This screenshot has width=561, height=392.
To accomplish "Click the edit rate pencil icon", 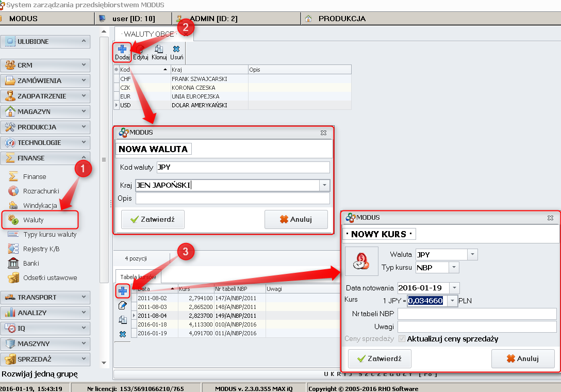I will [123, 305].
